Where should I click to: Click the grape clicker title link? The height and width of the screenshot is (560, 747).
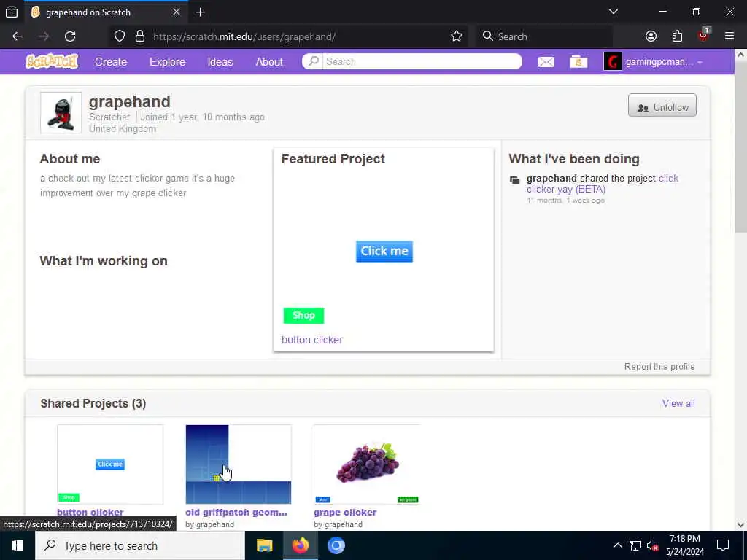tap(345, 513)
